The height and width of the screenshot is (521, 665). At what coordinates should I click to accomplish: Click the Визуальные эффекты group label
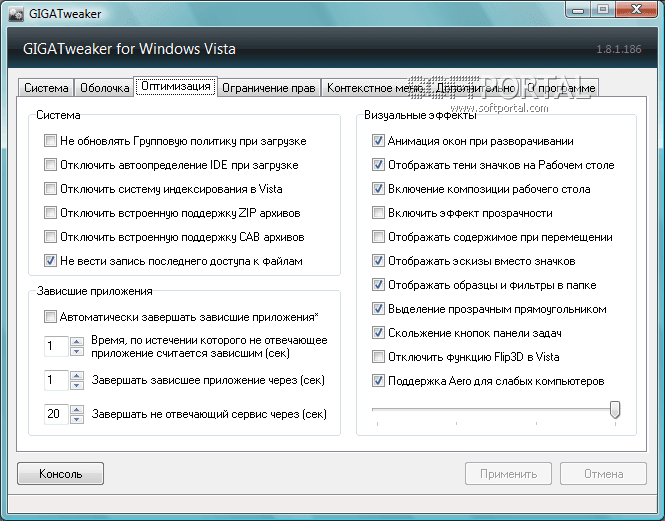(420, 115)
